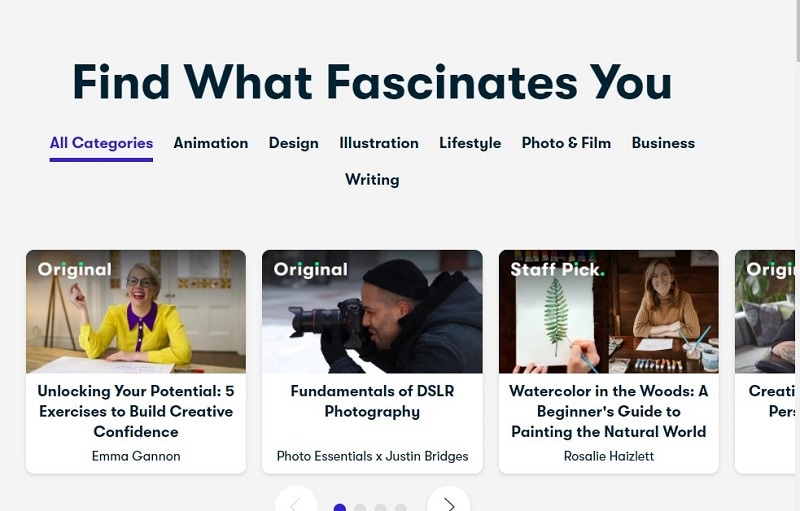Open the DSLR photographer class image
The width and height of the screenshot is (800, 511).
click(x=372, y=311)
